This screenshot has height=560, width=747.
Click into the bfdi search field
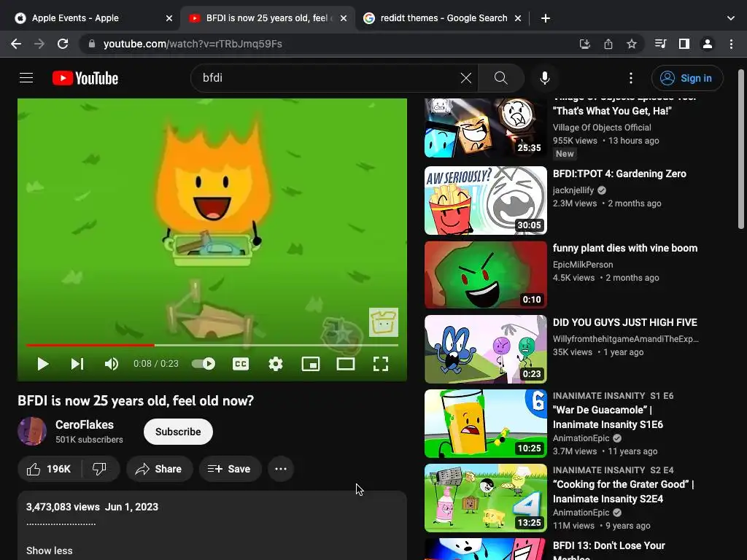click(329, 78)
